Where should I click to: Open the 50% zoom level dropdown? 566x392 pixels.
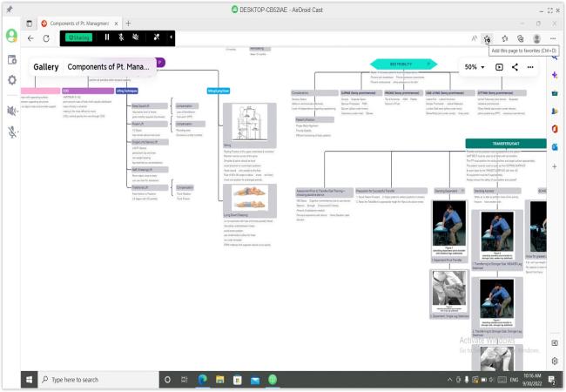475,67
